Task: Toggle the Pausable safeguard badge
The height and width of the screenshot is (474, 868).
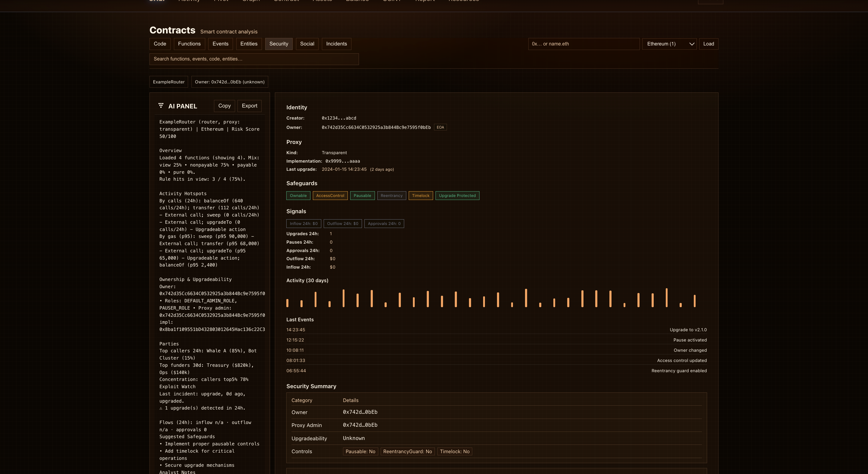Action: point(362,195)
